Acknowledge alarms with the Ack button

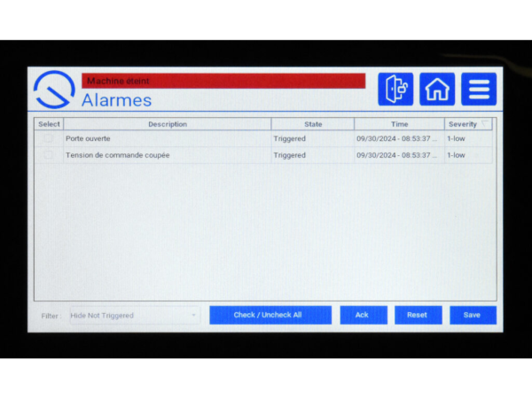pyautogui.click(x=363, y=315)
